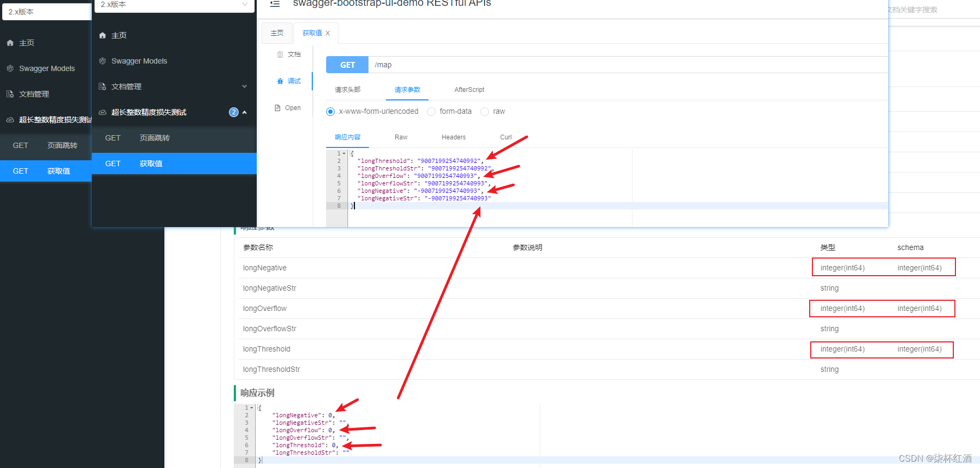
Task: Select GET 获取值 in front sidebar
Action: point(174,163)
